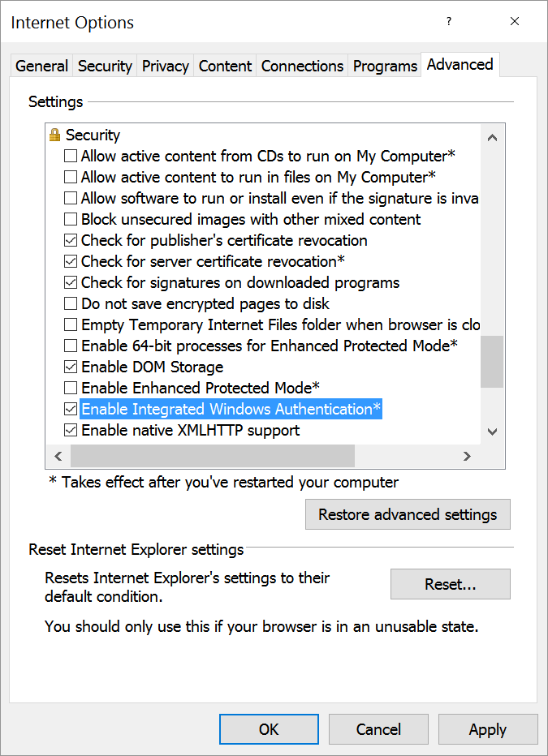Viewport: 548px width, 756px height.
Task: Click the vertical scrollbar thumb
Action: point(492,362)
